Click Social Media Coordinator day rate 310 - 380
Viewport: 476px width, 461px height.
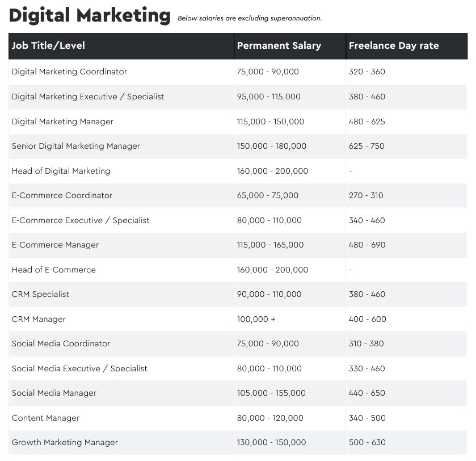366,343
